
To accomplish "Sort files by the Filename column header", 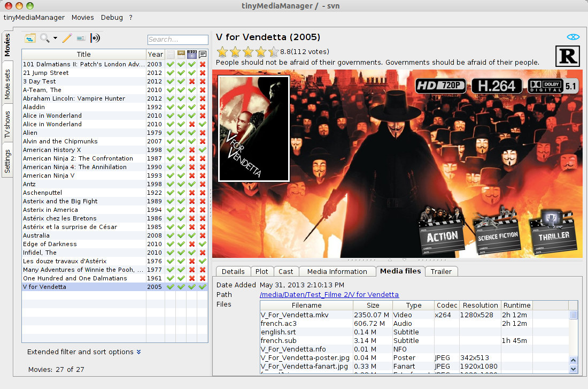I will click(306, 306).
